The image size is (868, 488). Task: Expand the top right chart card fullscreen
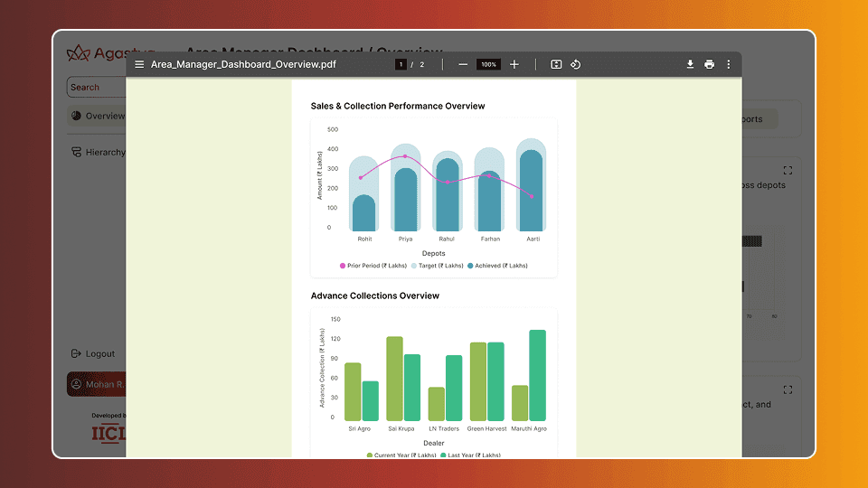(788, 170)
